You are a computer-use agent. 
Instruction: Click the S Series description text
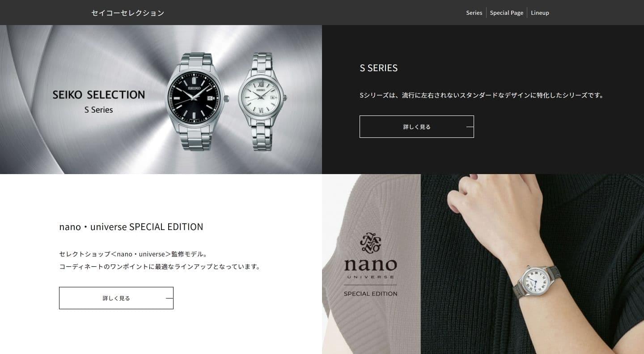[x=482, y=95]
